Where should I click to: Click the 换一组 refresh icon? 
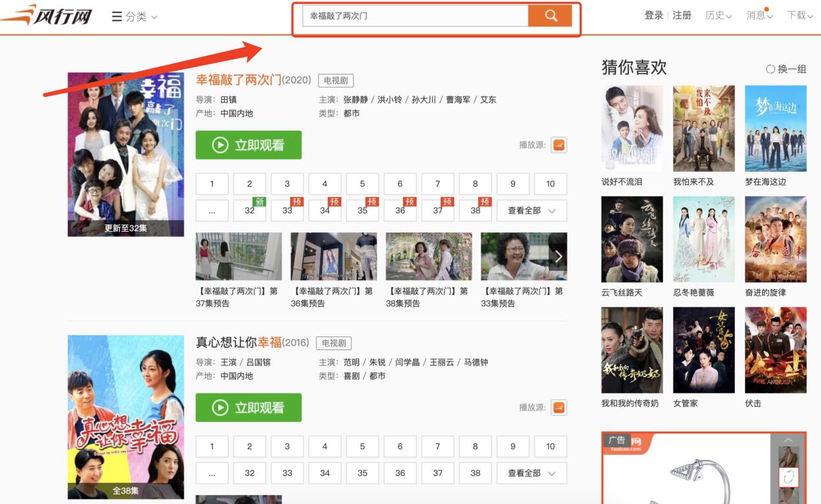coord(770,69)
